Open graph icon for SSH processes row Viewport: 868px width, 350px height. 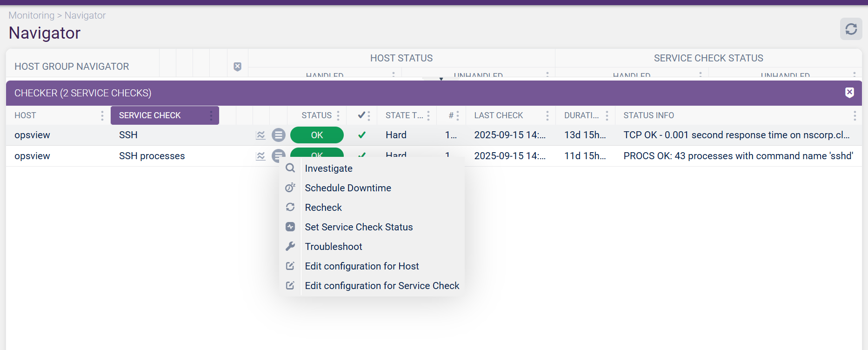tap(260, 156)
